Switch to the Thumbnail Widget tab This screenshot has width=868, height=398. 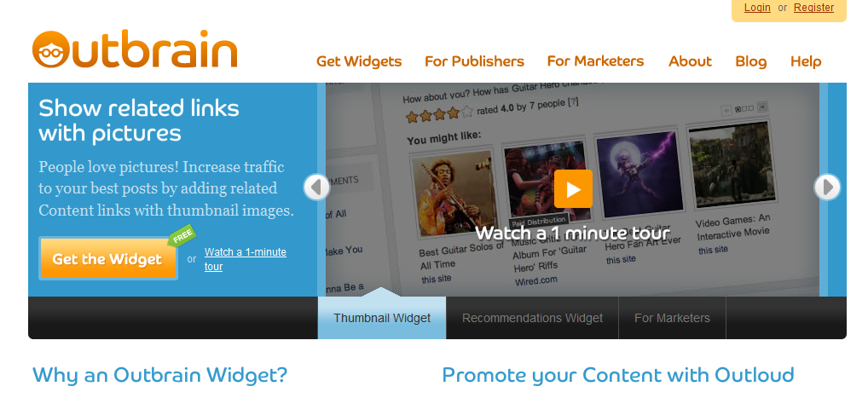click(x=382, y=318)
